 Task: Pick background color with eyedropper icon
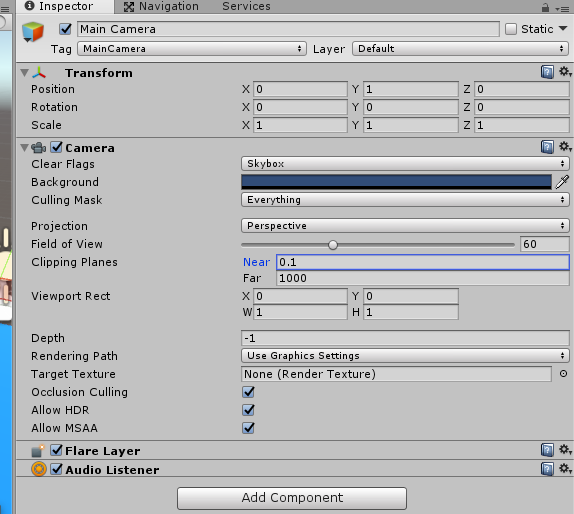pos(562,182)
